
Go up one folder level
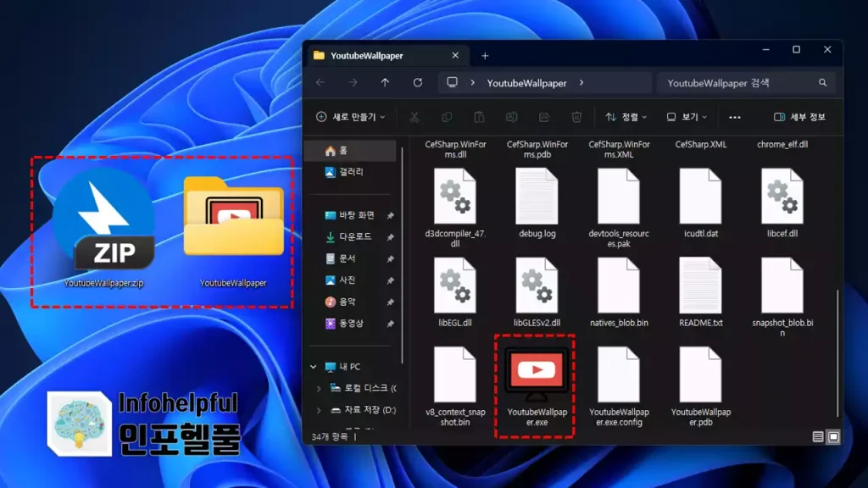(x=385, y=83)
